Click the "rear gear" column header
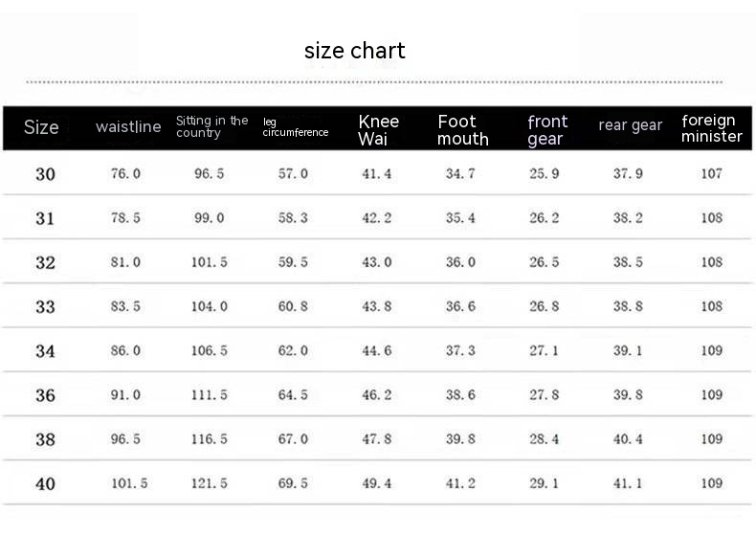 click(x=631, y=125)
